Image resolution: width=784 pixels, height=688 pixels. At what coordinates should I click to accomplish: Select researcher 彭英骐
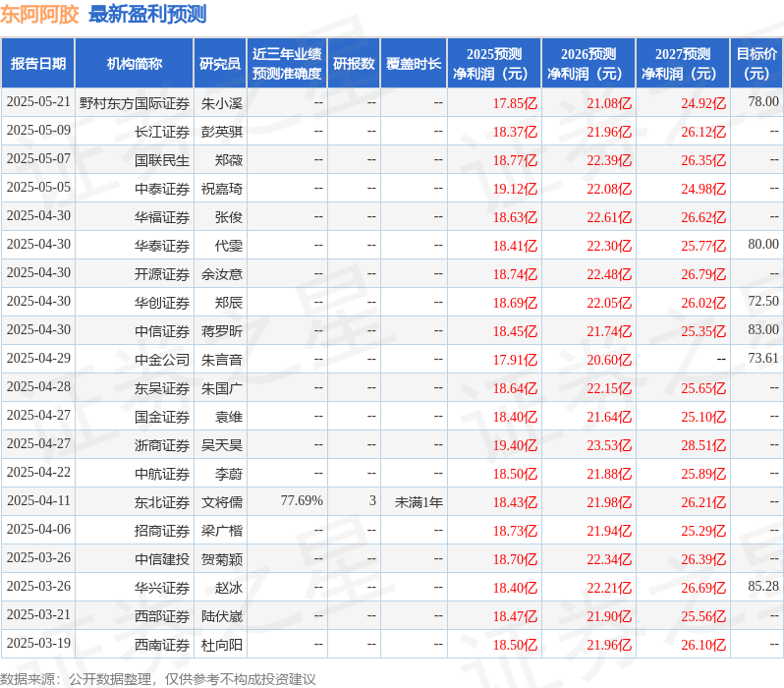221,132
